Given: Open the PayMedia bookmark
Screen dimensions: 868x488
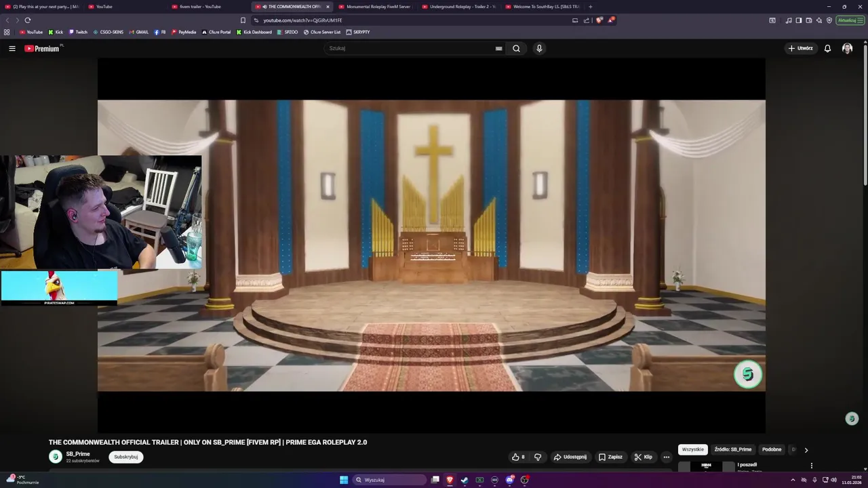Looking at the screenshot, I should 184,32.
